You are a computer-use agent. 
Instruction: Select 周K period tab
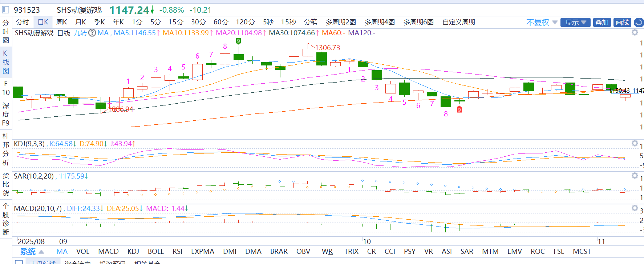61,22
